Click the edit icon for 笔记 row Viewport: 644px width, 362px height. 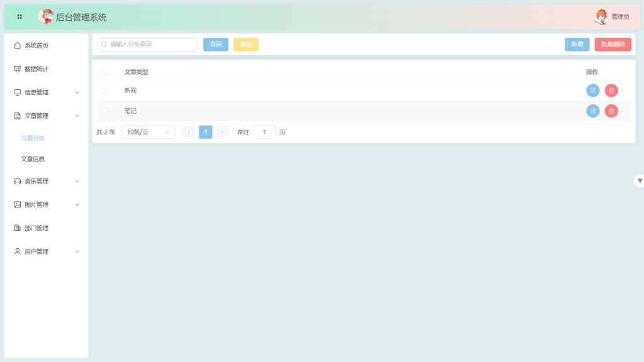592,111
